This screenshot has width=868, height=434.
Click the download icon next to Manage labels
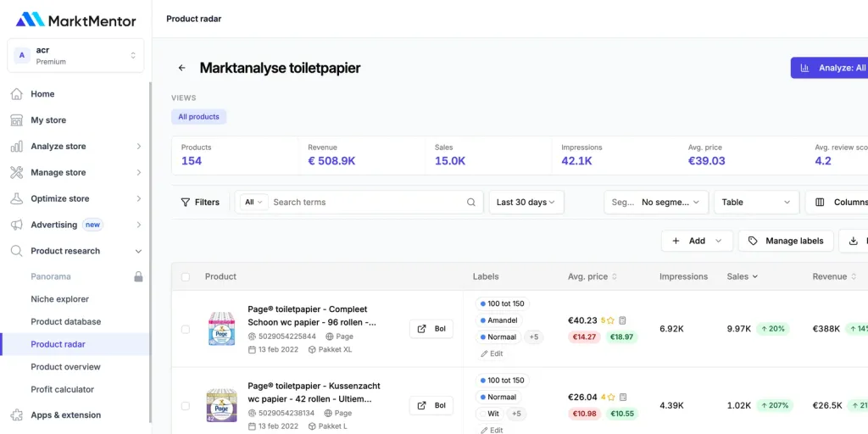(853, 241)
